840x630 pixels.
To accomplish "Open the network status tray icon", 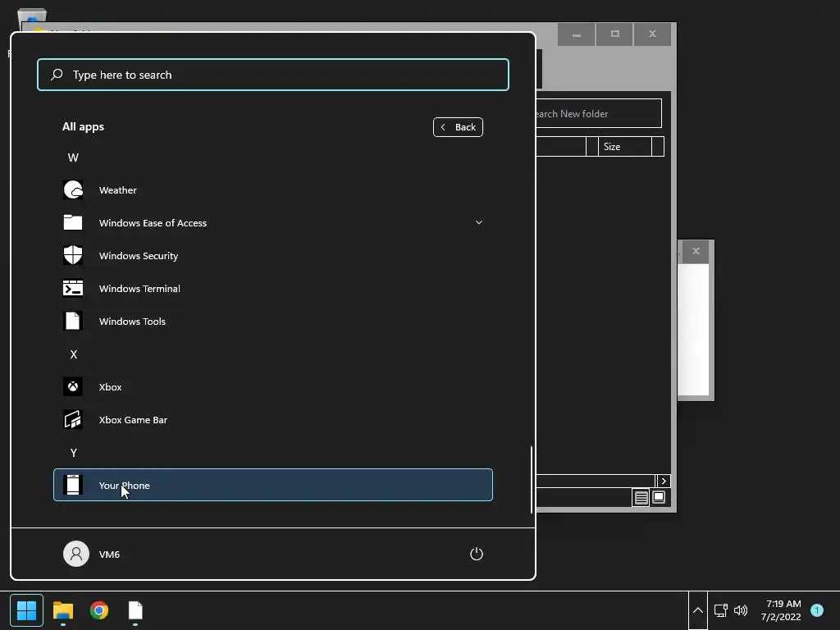I will [x=720, y=610].
